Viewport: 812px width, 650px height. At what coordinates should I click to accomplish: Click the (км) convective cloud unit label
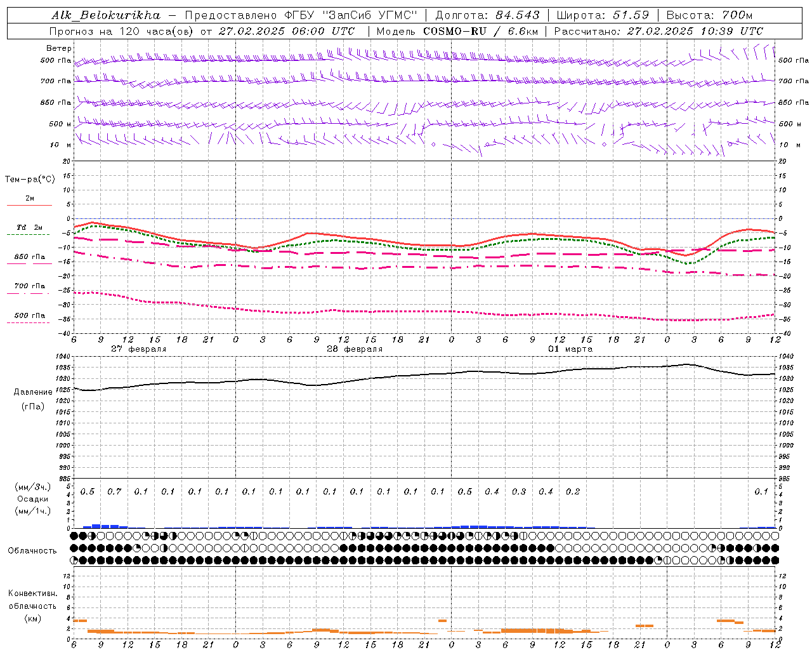pos(33,618)
